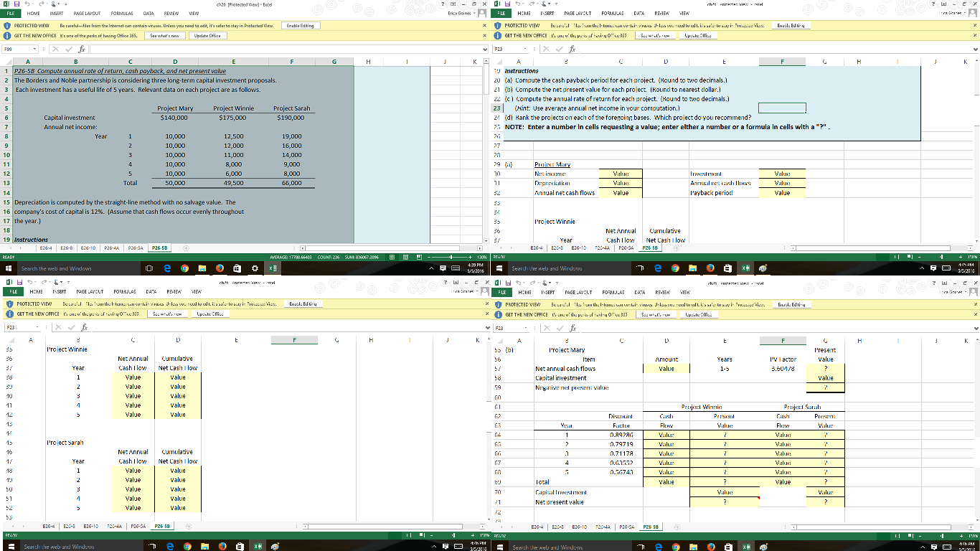
Task: Open PAGE LAYOUT tab in top-left window
Action: pyautogui.click(x=87, y=13)
